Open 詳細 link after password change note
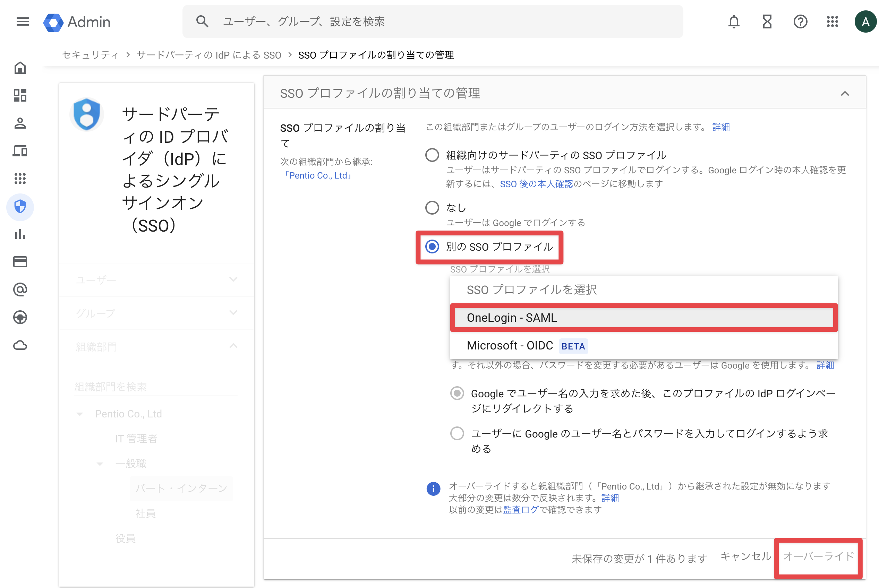879x588 pixels. [825, 365]
